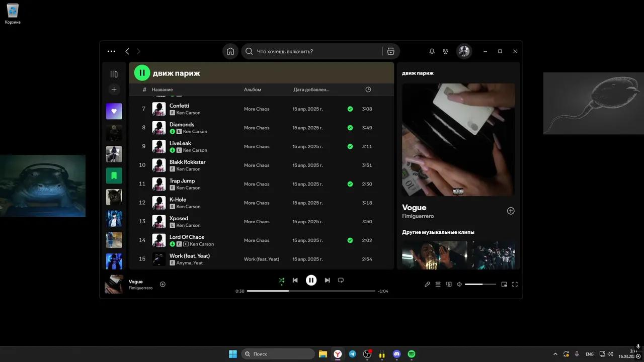Skip to next track
Viewport: 644px width, 362px height.
point(328,280)
